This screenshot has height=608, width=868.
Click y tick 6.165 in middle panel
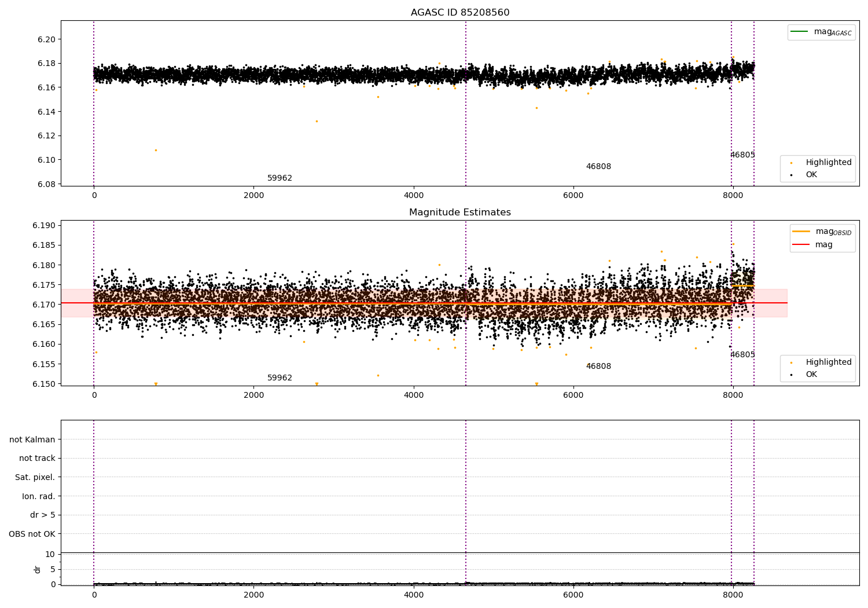(x=44, y=325)
